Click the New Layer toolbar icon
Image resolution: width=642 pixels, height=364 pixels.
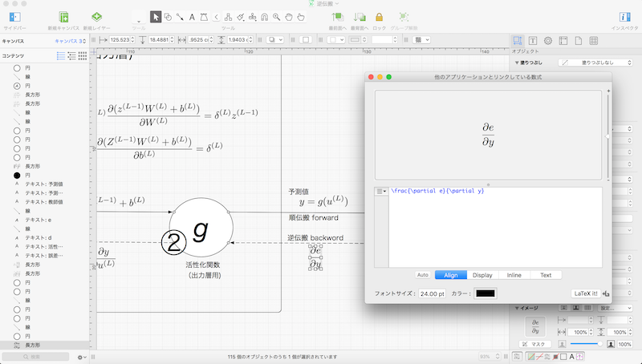96,16
